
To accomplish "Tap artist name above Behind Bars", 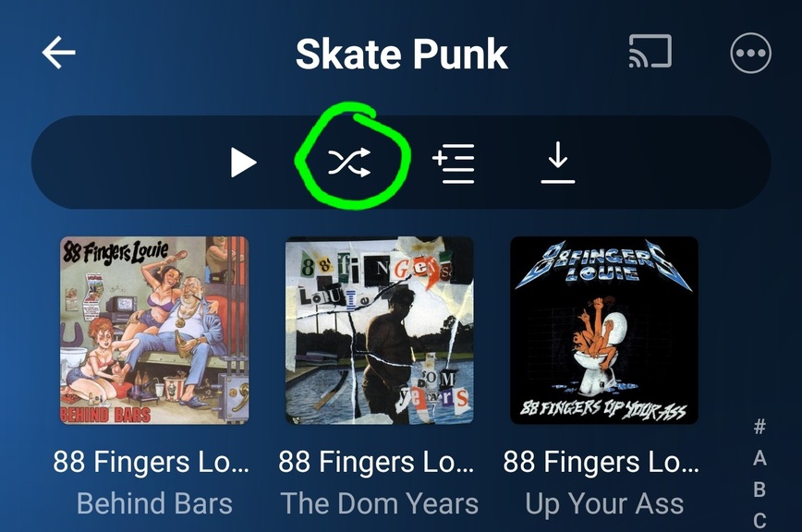I will point(152,462).
